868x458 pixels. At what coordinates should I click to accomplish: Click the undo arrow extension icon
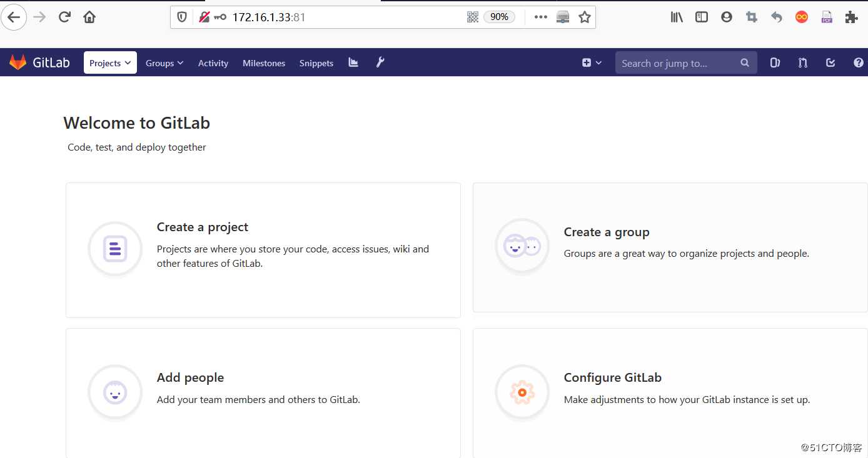(777, 17)
